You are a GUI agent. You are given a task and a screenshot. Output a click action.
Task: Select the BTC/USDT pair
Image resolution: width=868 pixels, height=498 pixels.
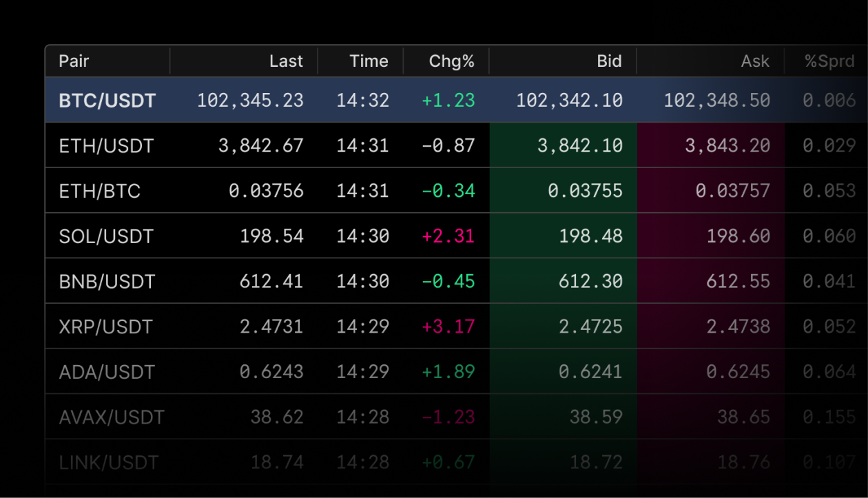pyautogui.click(x=107, y=101)
